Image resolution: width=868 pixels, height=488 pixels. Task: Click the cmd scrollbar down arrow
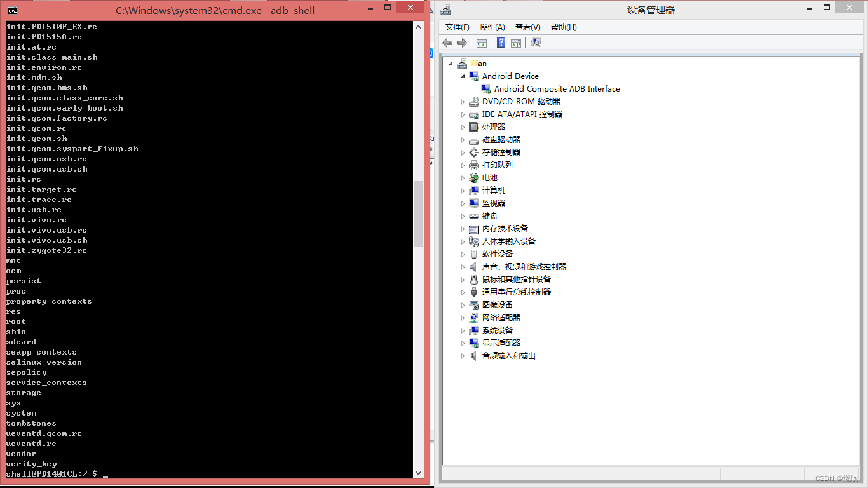coord(418,473)
